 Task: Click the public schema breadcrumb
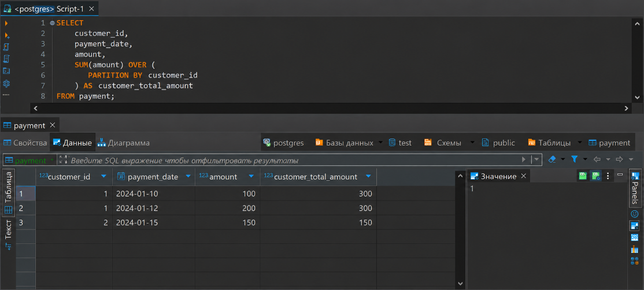pyautogui.click(x=498, y=143)
